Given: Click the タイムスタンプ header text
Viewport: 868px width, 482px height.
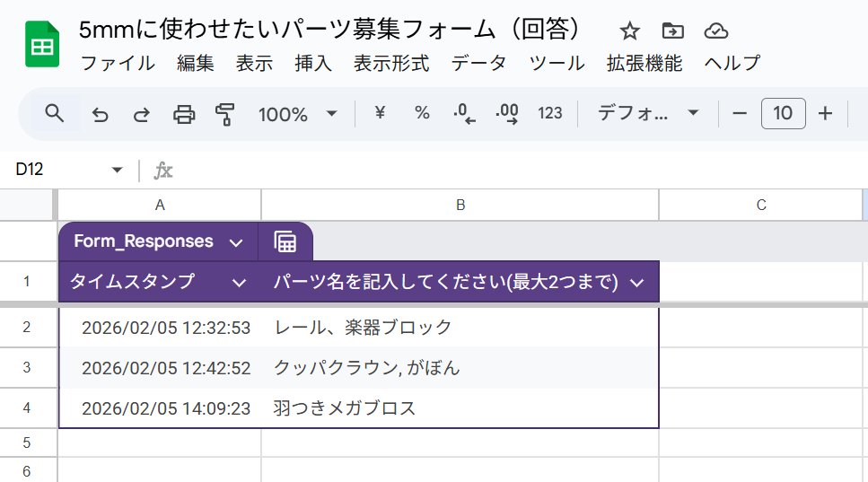Looking at the screenshot, I should [132, 282].
